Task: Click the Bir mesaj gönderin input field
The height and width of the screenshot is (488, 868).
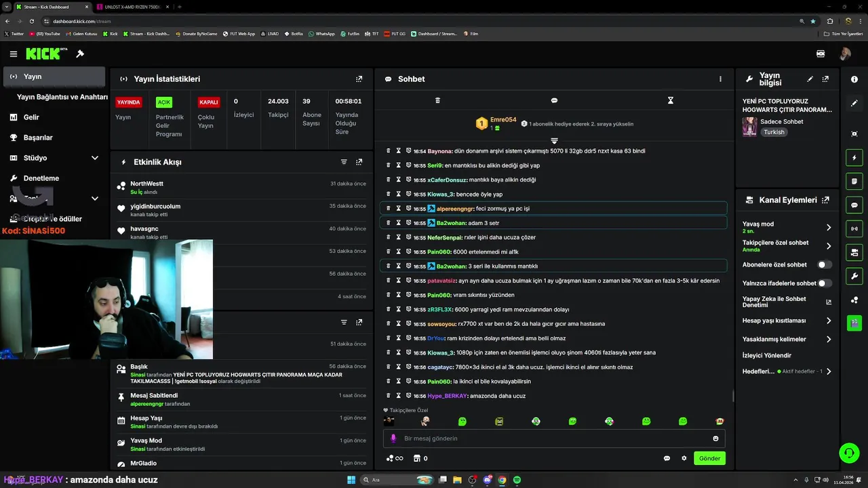Action: coord(554,439)
